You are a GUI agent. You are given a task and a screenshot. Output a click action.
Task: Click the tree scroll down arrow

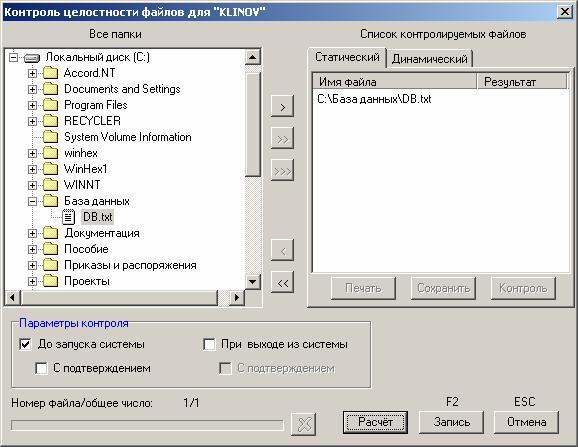[253, 282]
